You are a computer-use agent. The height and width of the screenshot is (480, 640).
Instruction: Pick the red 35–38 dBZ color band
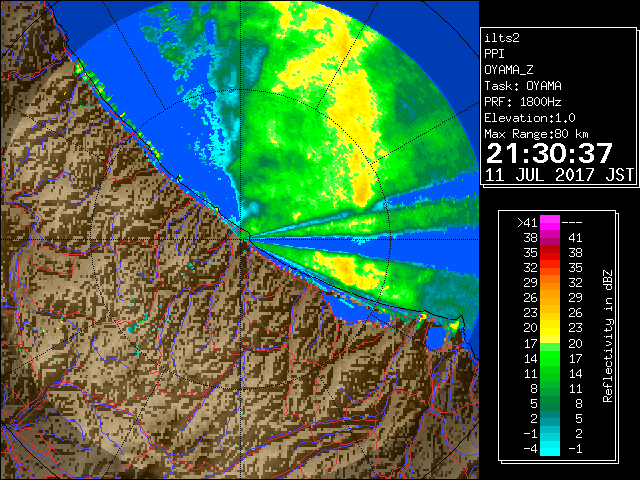(550, 253)
